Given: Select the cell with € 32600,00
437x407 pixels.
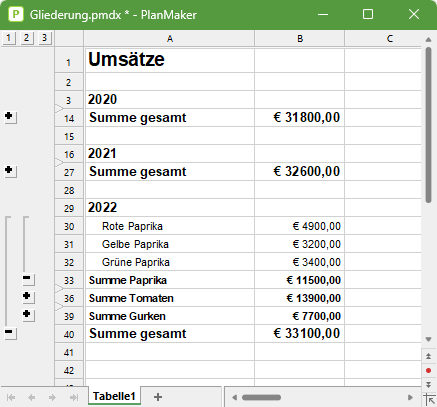Looking at the screenshot, I should [300, 172].
